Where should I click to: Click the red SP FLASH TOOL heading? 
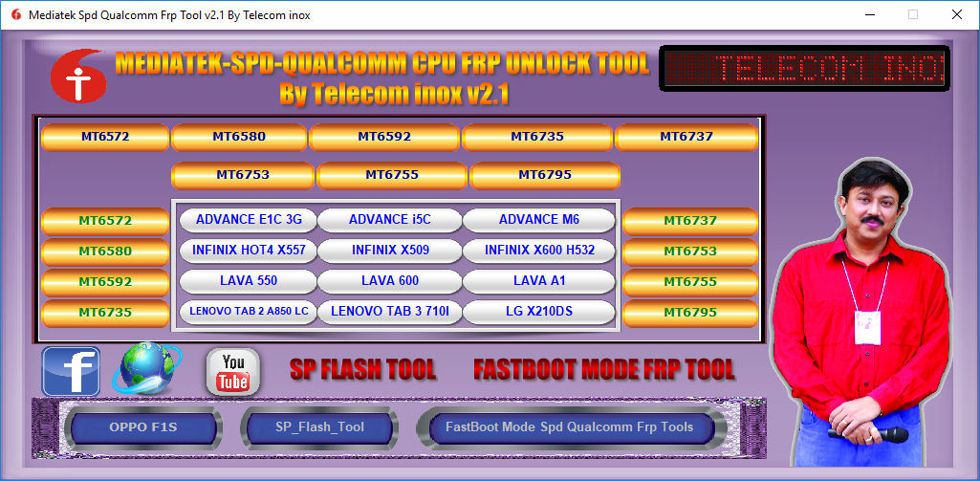click(x=362, y=370)
